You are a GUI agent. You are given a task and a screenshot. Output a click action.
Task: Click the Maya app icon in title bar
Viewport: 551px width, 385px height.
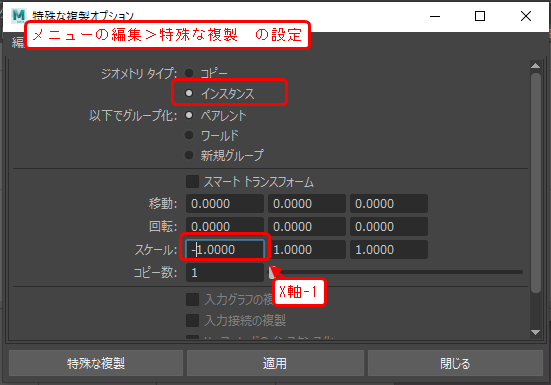[x=18, y=15]
